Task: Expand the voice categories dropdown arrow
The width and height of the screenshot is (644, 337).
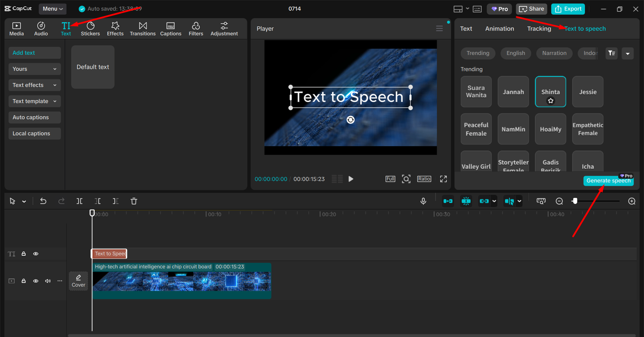Action: tap(627, 53)
